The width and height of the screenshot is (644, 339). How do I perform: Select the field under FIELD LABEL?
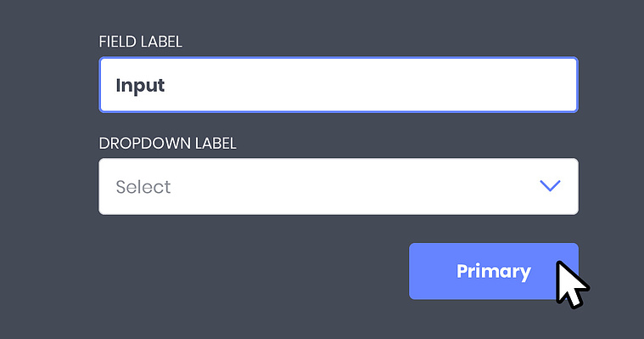click(x=339, y=85)
